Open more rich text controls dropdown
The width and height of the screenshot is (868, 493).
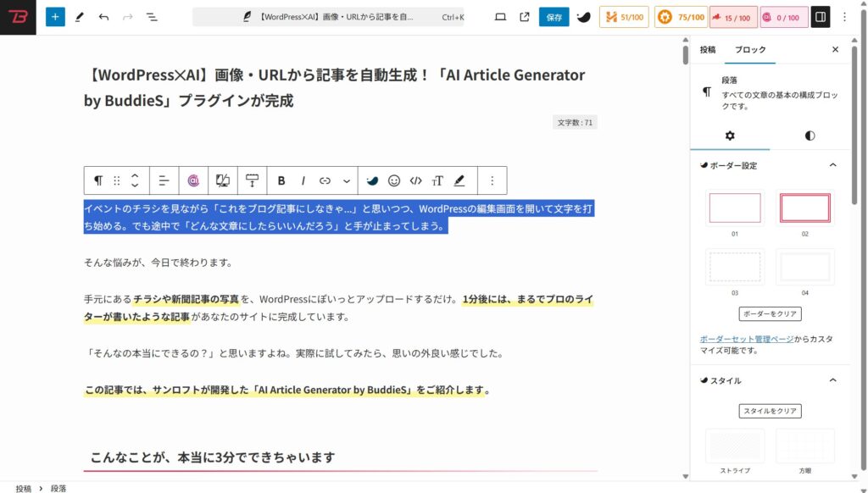[x=347, y=180]
